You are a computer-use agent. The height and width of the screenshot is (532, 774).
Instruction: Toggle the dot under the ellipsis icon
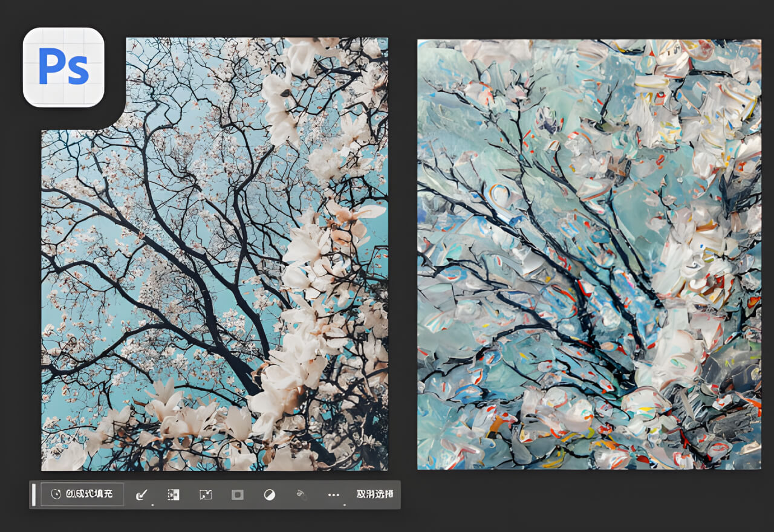[344, 504]
